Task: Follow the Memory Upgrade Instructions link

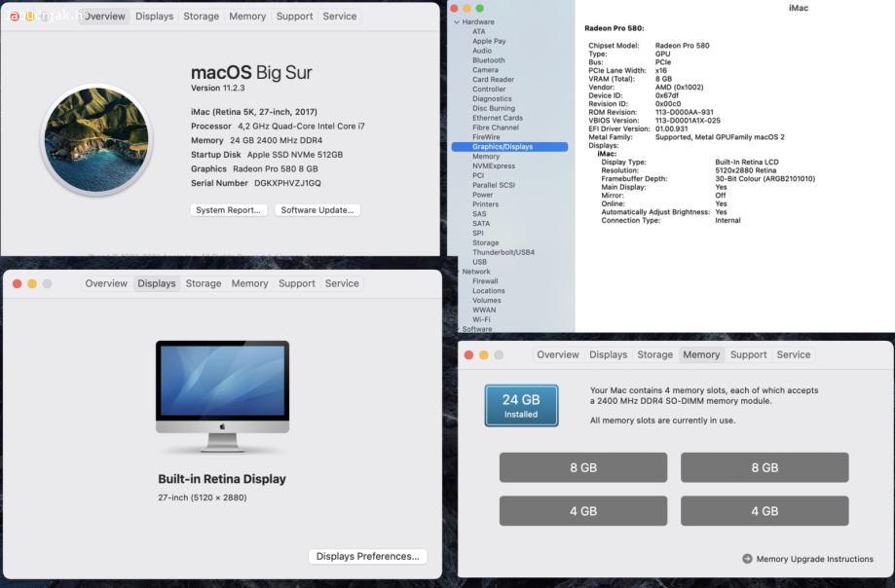Action: tap(814, 559)
